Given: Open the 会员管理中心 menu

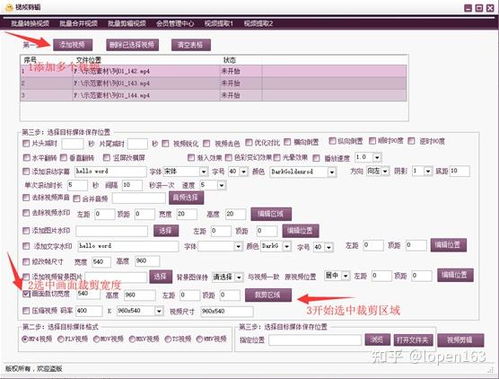Looking at the screenshot, I should tap(175, 24).
